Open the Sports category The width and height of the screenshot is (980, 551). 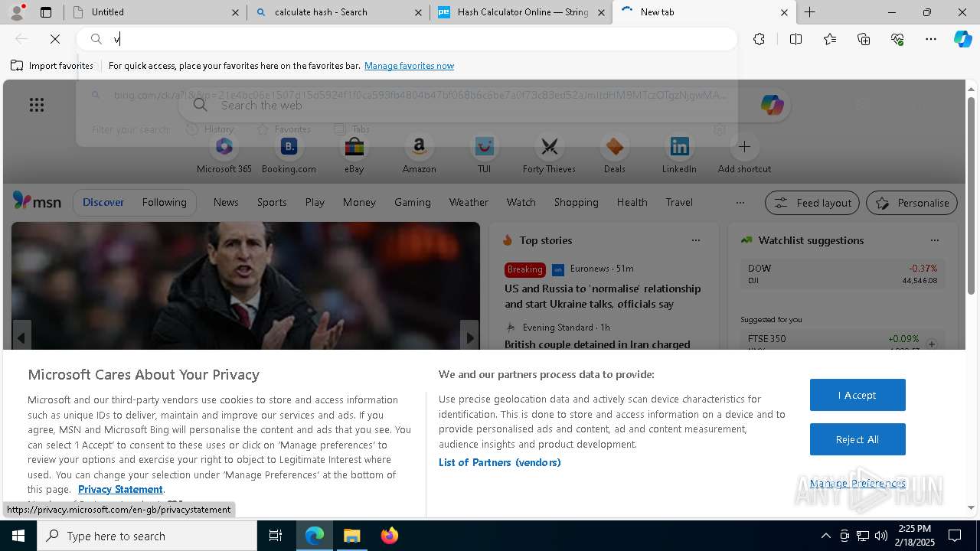pyautogui.click(x=272, y=202)
